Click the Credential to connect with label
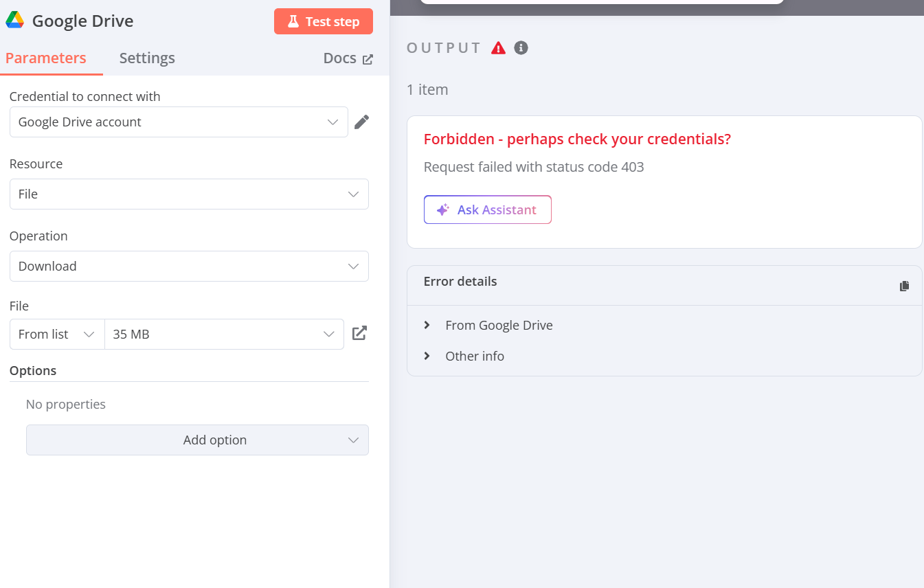 pyautogui.click(x=85, y=96)
